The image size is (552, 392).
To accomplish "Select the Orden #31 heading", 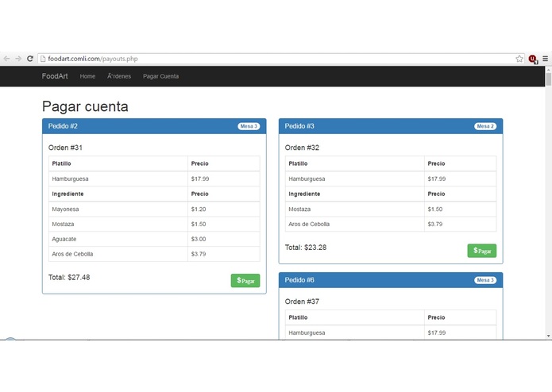I will point(65,148).
